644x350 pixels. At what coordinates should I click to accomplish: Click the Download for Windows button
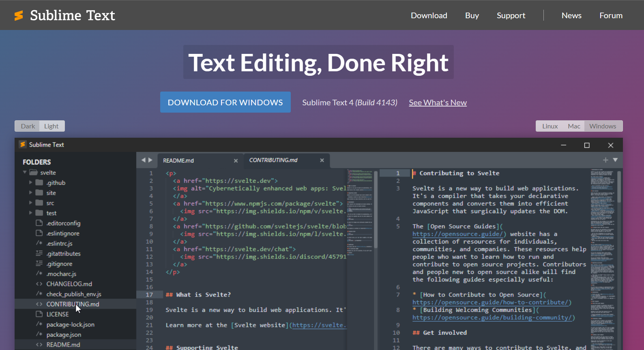[x=225, y=102]
